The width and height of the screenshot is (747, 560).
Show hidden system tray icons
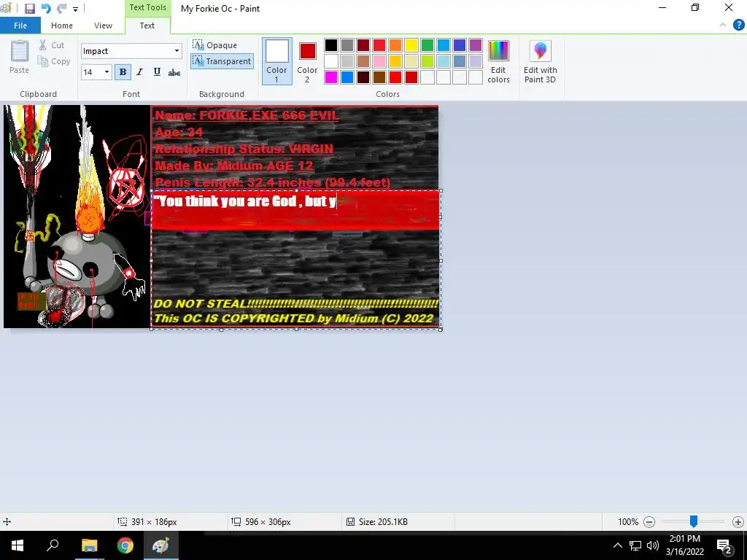click(x=617, y=545)
